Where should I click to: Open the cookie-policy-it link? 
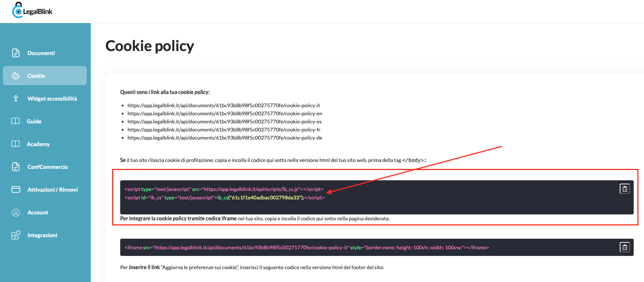click(x=223, y=105)
